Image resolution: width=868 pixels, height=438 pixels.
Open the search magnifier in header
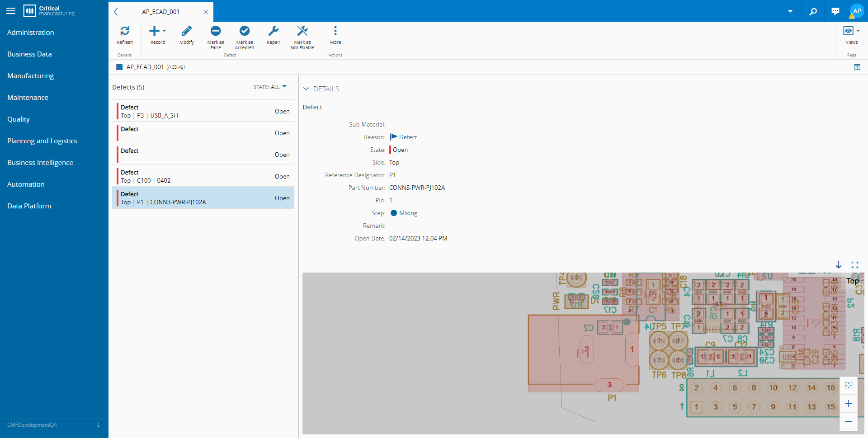(813, 11)
